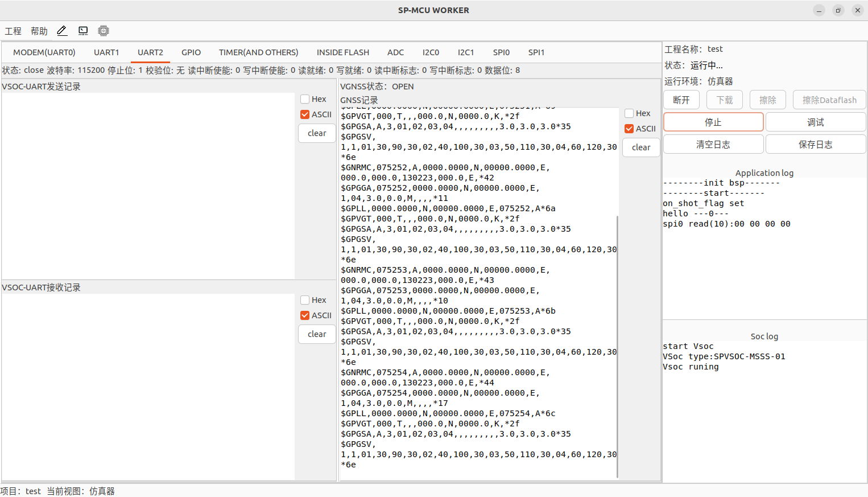The width and height of the screenshot is (868, 497).
Task: Click the chip icon in toolbar
Action: (x=103, y=31)
